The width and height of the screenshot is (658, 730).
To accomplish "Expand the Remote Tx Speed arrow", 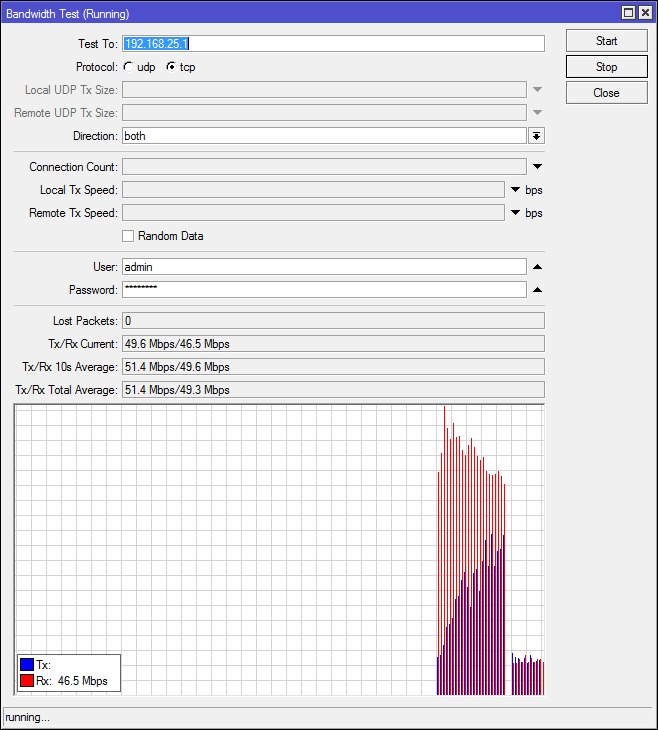I will [x=515, y=213].
